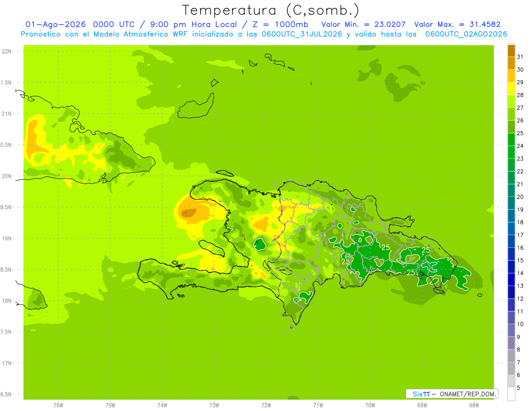532x411 pixels.
Task: Click the 68W longitude axis label
Action: [473, 405]
